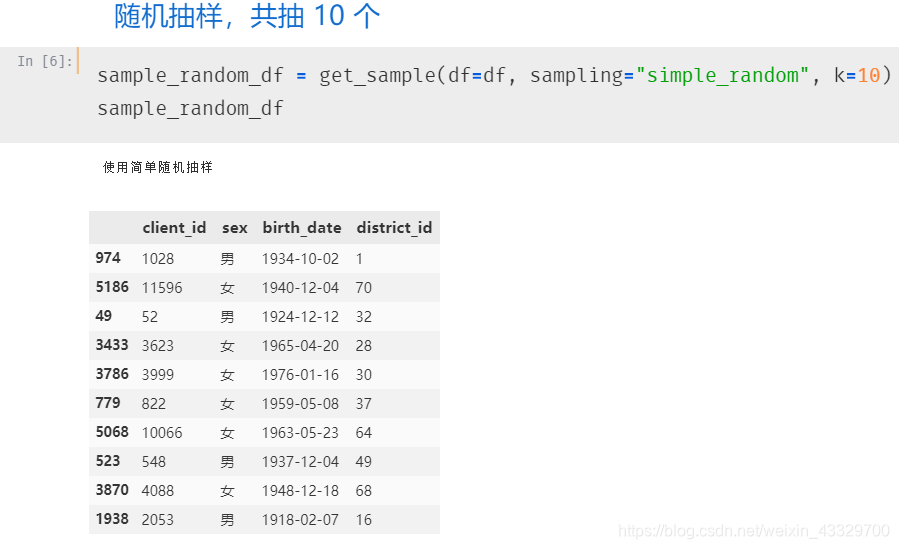Screen dimensions: 899x549
Task: Click sex value 男 in row 523
Action: (x=228, y=462)
